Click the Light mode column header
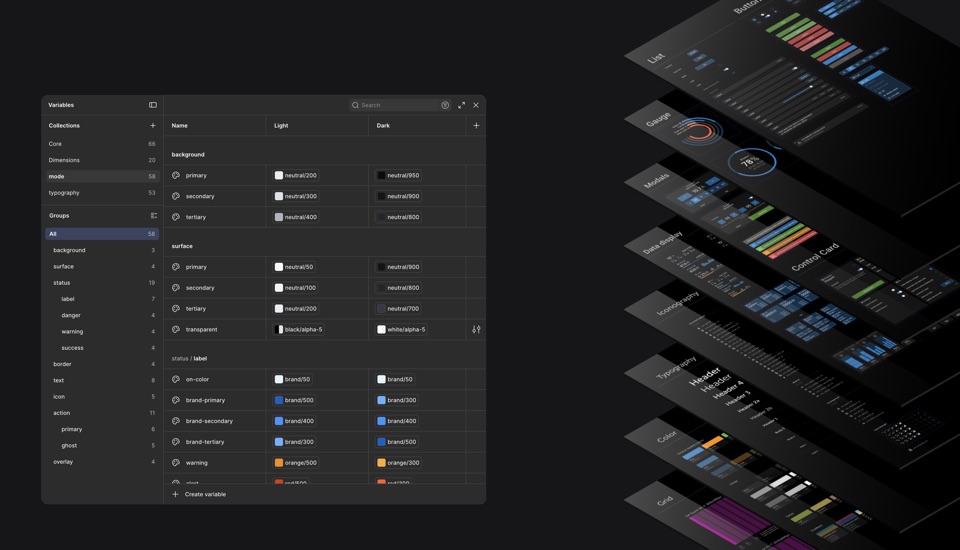The height and width of the screenshot is (550, 960). click(x=281, y=126)
